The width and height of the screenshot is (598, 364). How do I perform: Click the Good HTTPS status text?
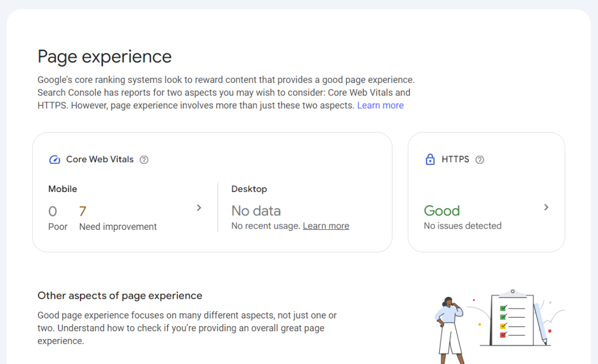coord(441,211)
